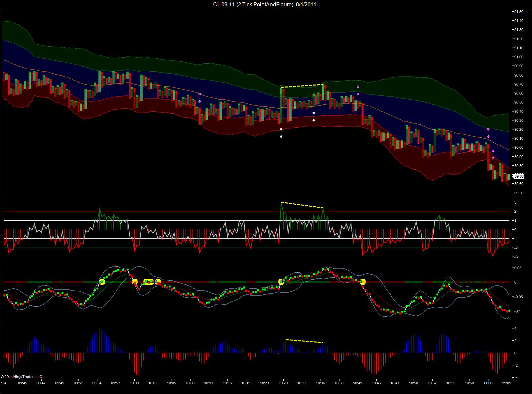Click the 10:55 time axis label
The width and height of the screenshot is (532, 394).
[451, 383]
